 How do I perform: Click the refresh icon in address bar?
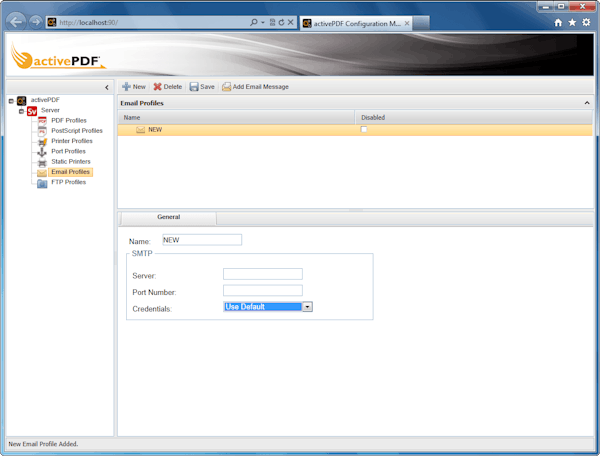pos(281,23)
